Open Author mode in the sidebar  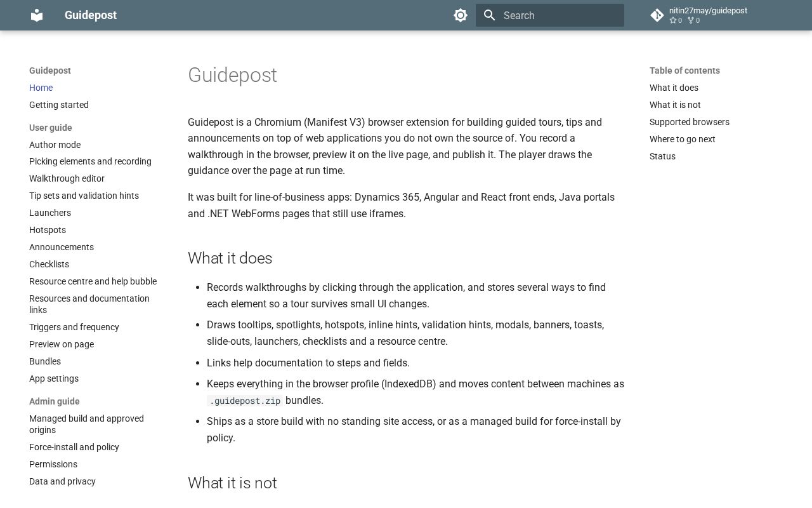pyautogui.click(x=55, y=145)
